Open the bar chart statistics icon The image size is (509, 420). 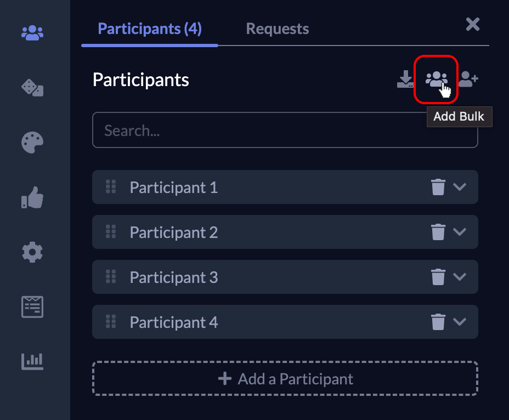click(32, 361)
